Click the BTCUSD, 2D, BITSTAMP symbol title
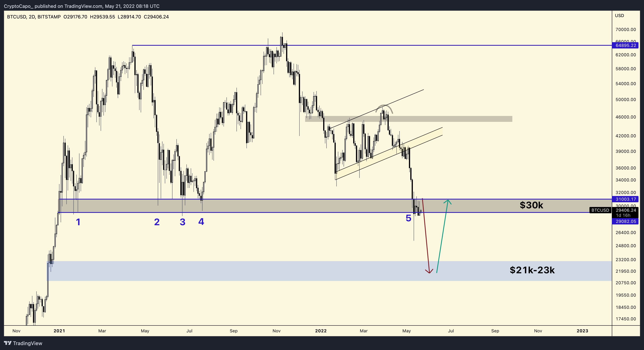Screen dimensions: 644x350 [x=34, y=17]
